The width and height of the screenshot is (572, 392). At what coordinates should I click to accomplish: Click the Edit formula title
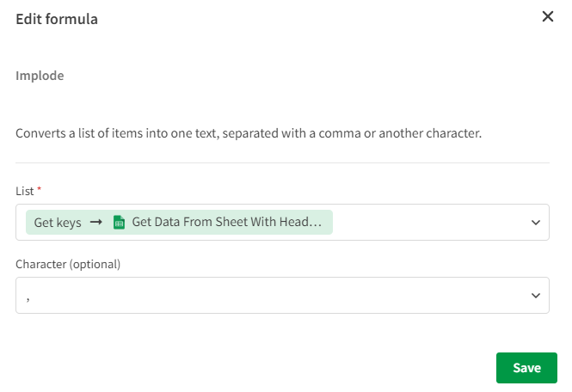[57, 19]
